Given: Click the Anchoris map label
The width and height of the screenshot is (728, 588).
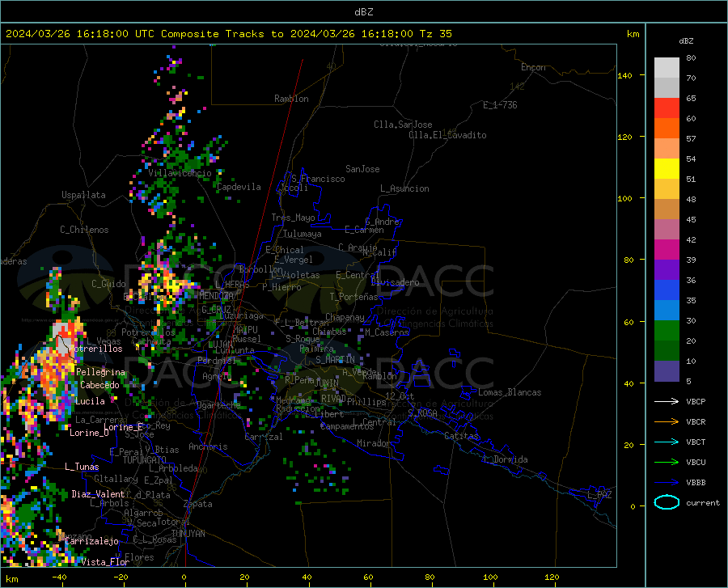Looking at the screenshot, I should (x=208, y=446).
